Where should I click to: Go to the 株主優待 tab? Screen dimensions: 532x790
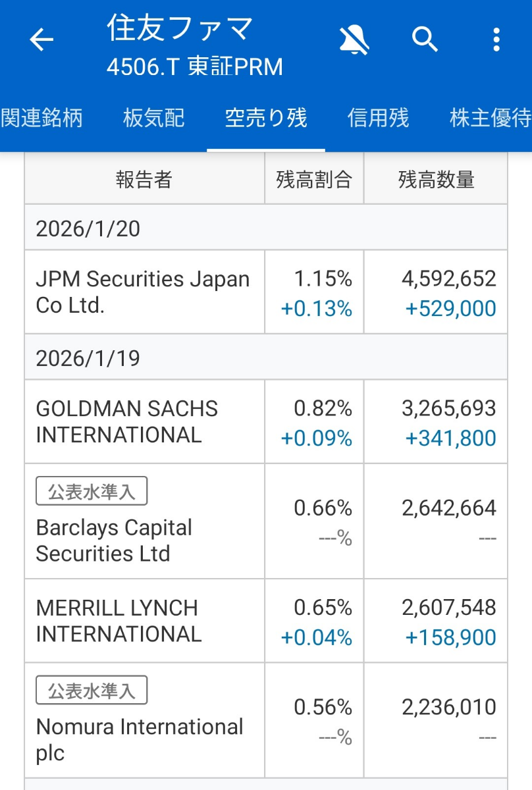(490, 118)
